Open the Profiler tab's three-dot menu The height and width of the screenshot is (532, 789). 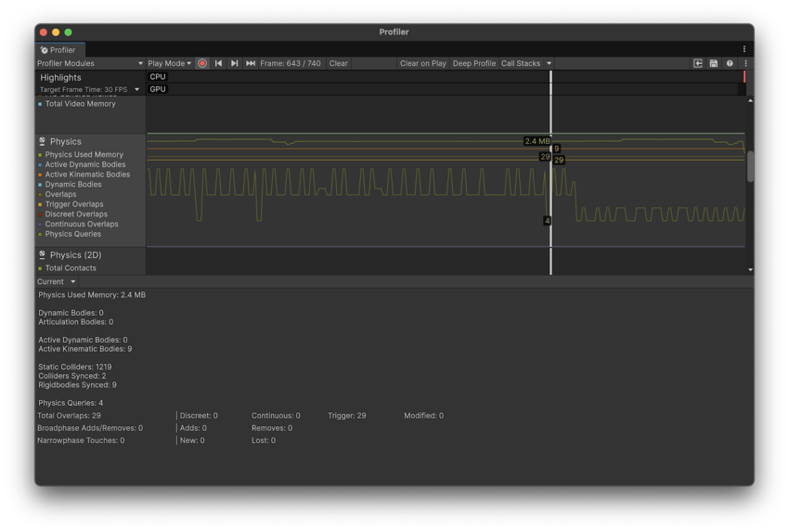[744, 49]
